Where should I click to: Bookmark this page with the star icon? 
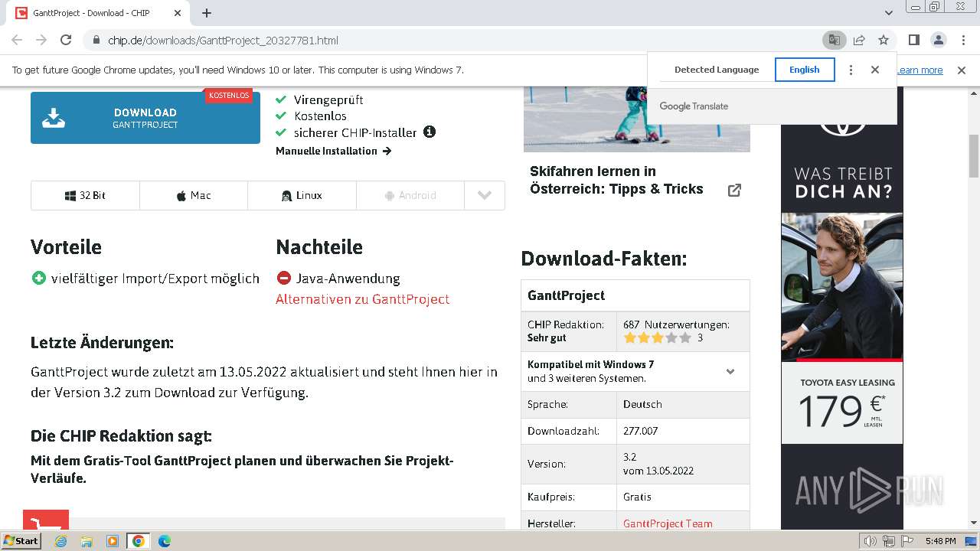coord(884,40)
